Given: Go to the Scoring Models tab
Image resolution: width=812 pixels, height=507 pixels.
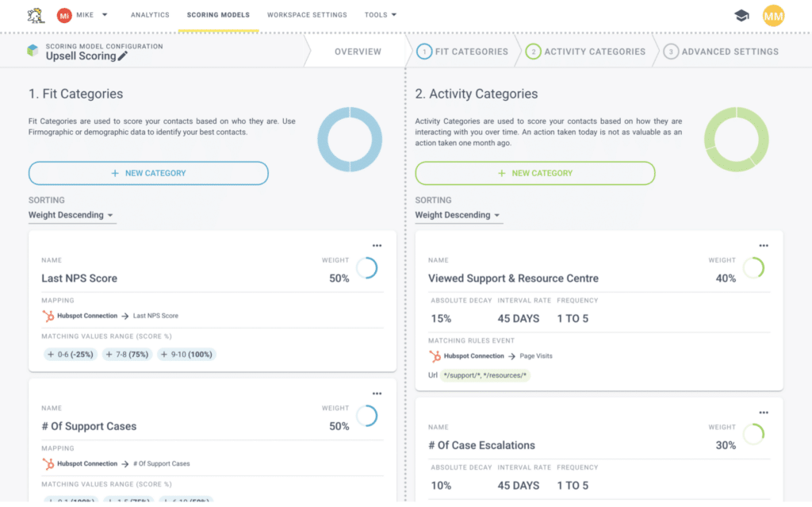Looking at the screenshot, I should tap(218, 15).
